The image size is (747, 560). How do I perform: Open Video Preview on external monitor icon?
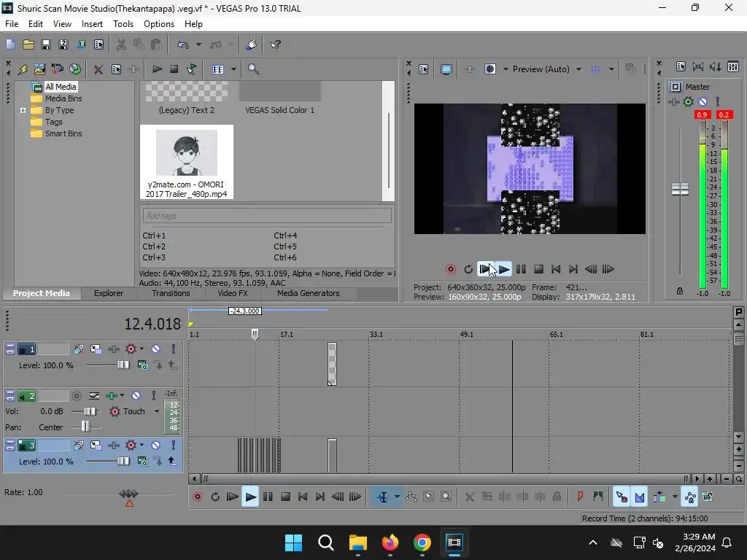[x=446, y=69]
